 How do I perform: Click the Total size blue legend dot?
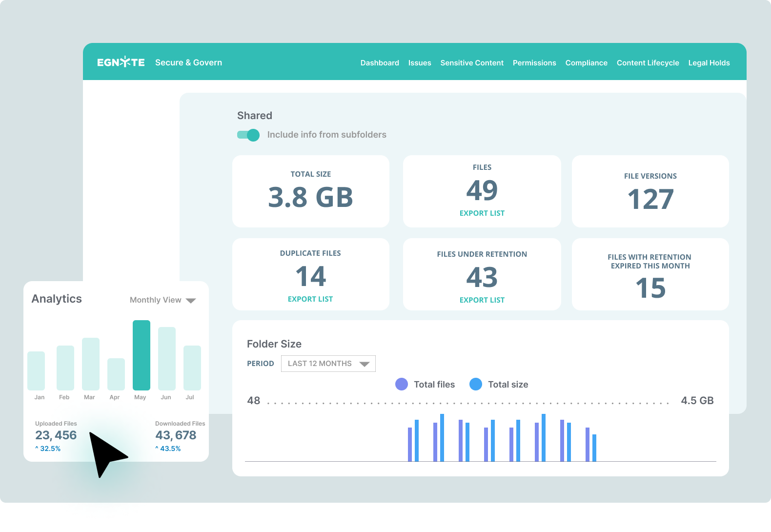click(x=475, y=384)
